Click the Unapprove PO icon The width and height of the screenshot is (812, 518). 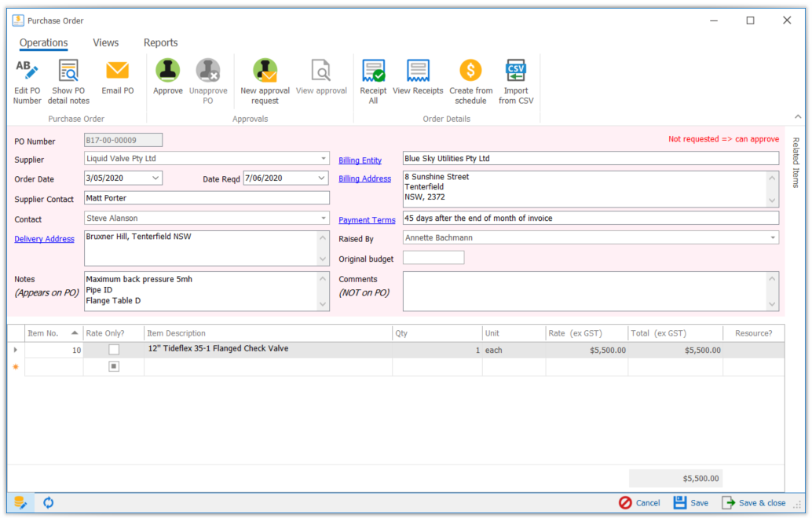[208, 71]
